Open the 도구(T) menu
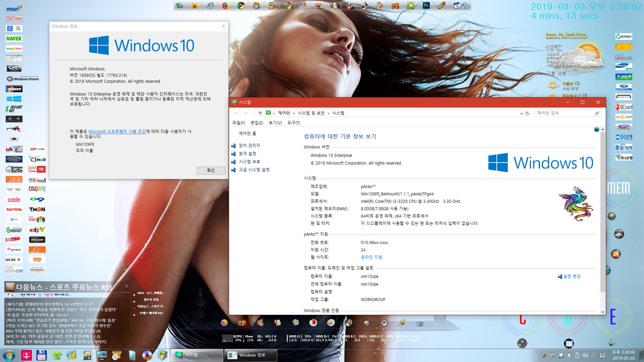This screenshot has height=362, width=644. point(294,123)
